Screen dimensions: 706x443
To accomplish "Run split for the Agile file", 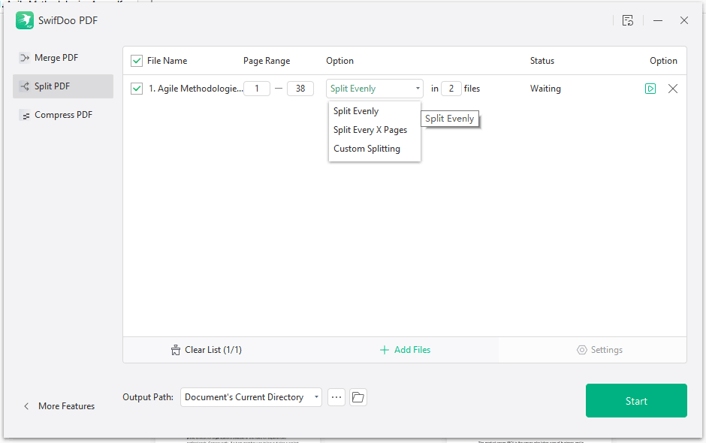I will [x=650, y=89].
